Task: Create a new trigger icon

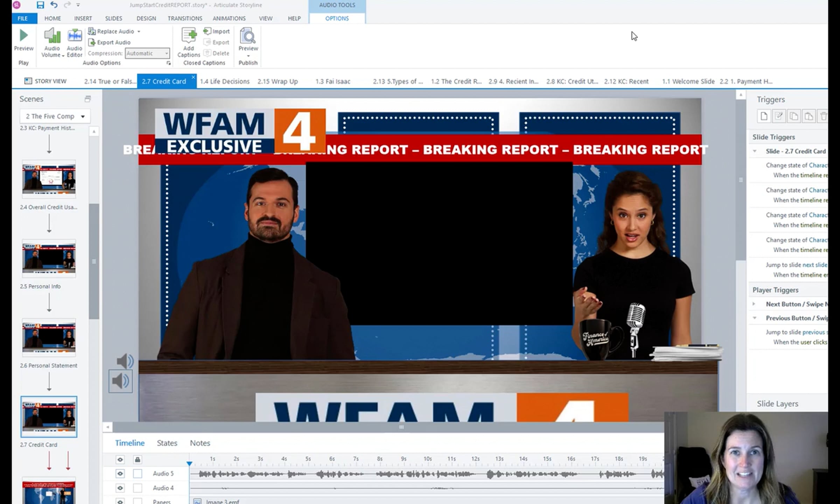Action: [x=764, y=116]
